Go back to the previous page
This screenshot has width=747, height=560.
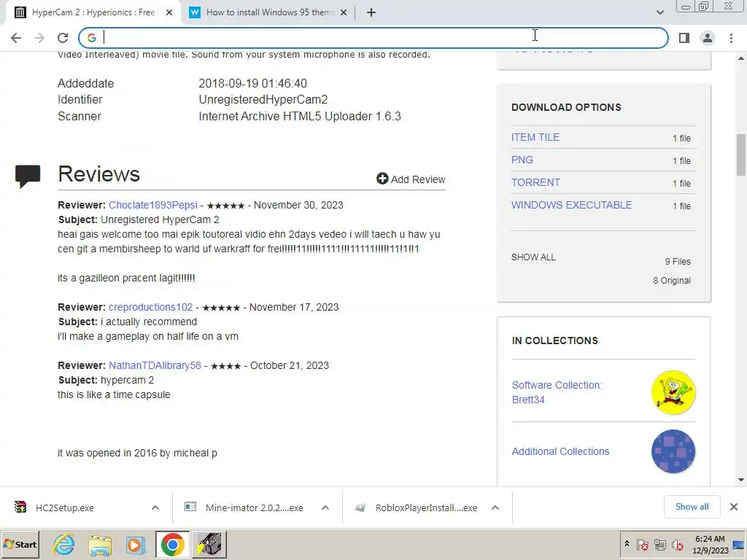[16, 38]
